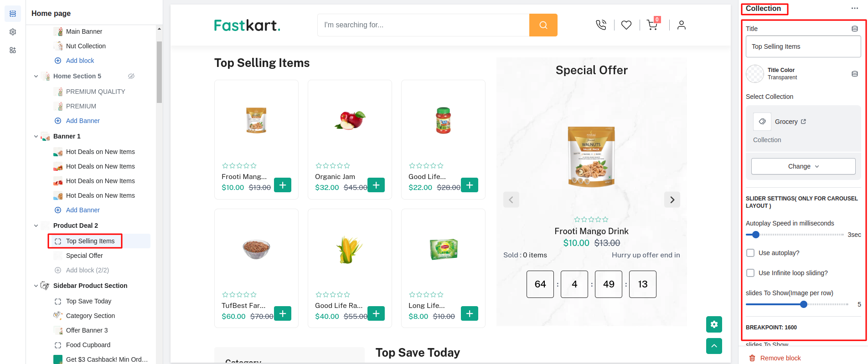Collapse the Product Deal 2 section
Viewport: 868px width, 364px height.
[x=36, y=226]
